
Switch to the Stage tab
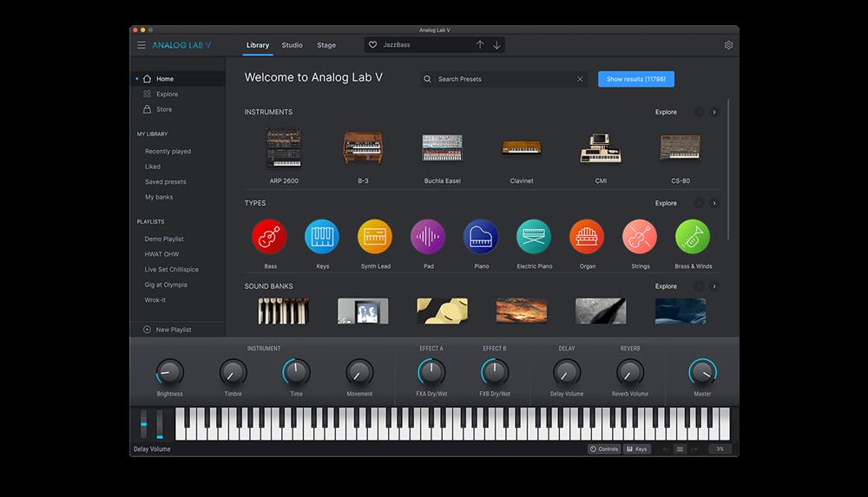click(x=326, y=45)
